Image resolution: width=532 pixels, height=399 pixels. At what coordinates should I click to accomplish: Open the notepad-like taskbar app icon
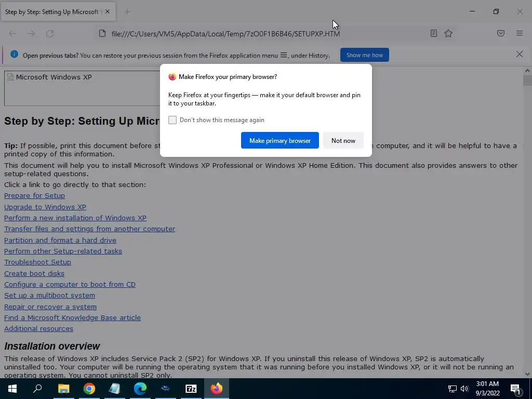[x=115, y=389]
